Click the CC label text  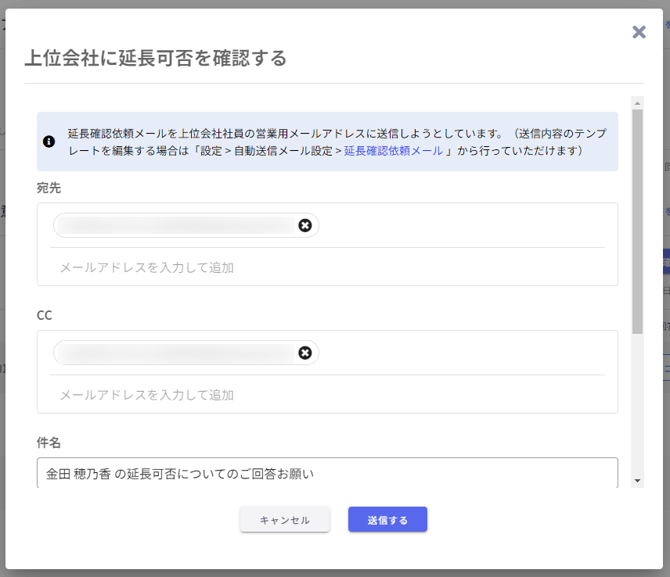coord(44,315)
